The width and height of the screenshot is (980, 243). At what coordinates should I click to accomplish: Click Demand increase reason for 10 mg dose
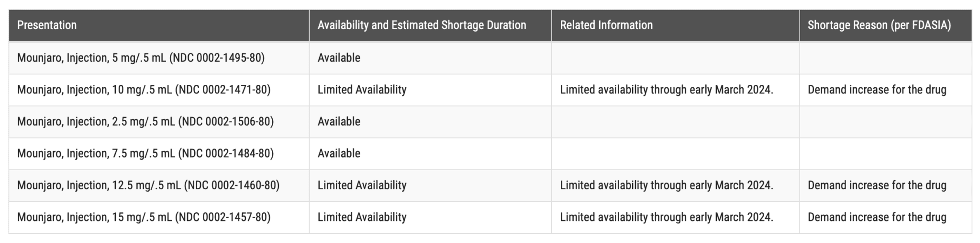coord(877,90)
